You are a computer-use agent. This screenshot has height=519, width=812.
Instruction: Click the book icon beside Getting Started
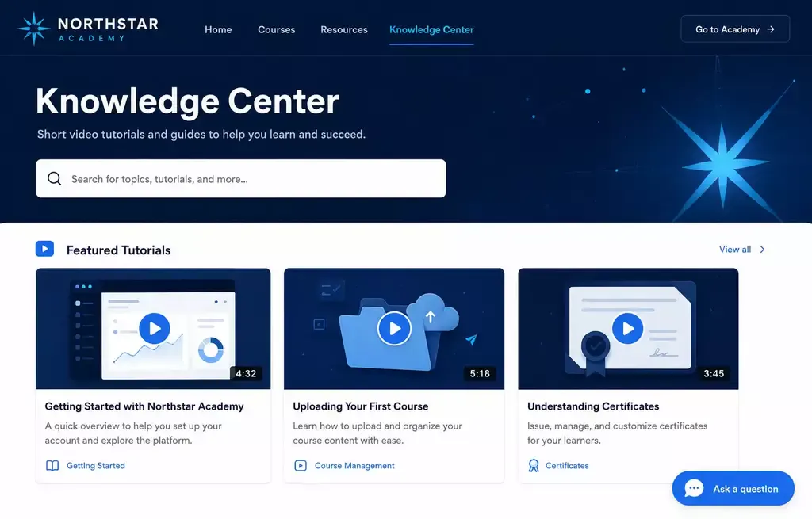52,465
